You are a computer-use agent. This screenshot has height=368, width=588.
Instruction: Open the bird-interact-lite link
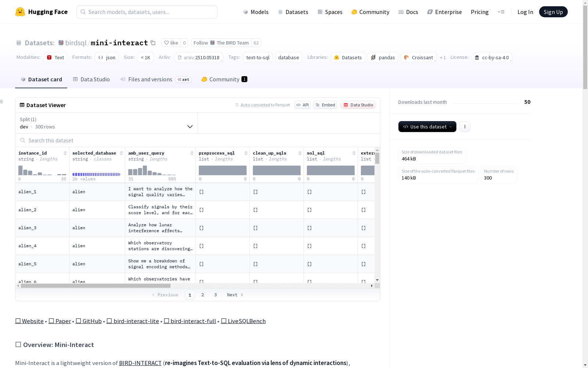tap(133, 321)
